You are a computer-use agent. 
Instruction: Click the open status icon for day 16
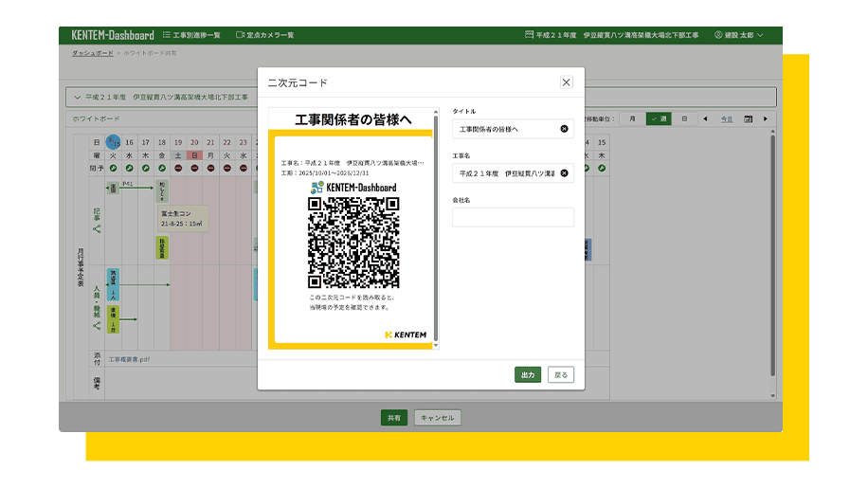click(x=130, y=169)
